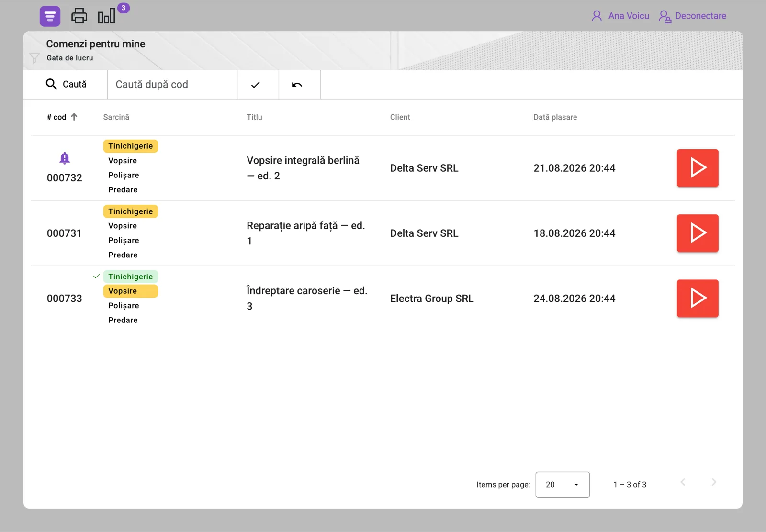Click order code 000732

[65, 178]
